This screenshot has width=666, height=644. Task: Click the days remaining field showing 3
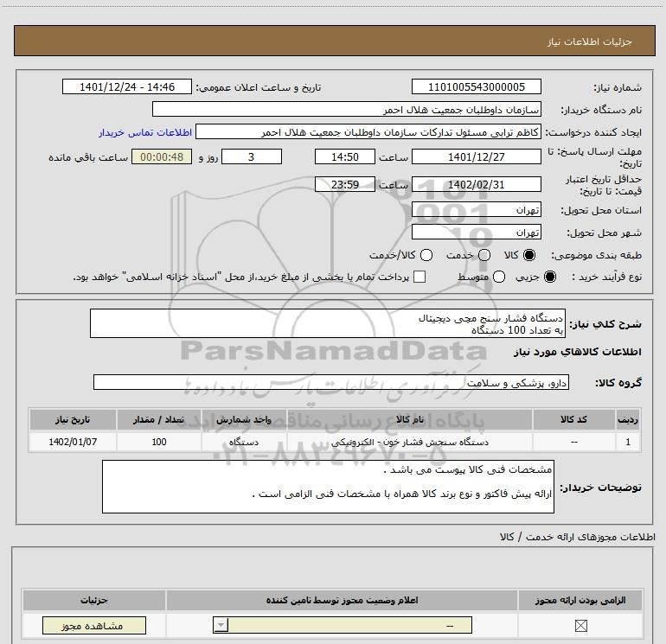click(x=252, y=156)
